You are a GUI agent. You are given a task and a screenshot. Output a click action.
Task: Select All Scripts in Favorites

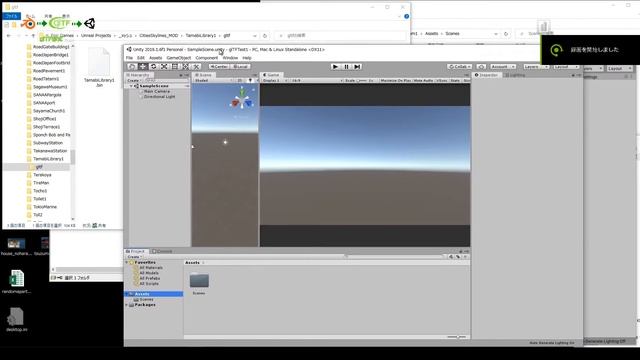(149, 284)
